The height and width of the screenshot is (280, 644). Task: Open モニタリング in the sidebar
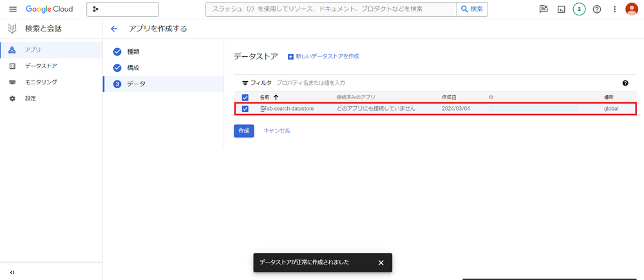click(x=41, y=82)
